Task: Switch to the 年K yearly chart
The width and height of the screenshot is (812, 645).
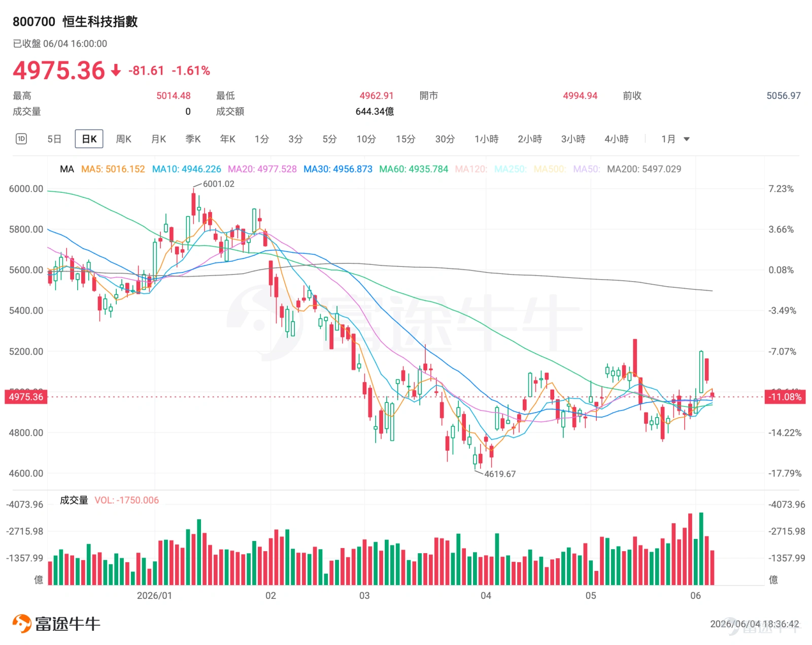Action: (x=228, y=139)
